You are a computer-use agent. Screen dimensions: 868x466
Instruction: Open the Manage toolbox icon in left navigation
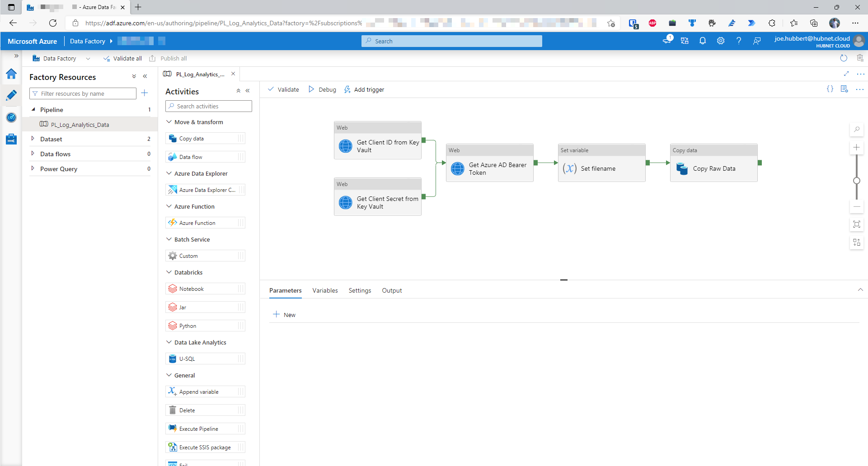click(11, 139)
